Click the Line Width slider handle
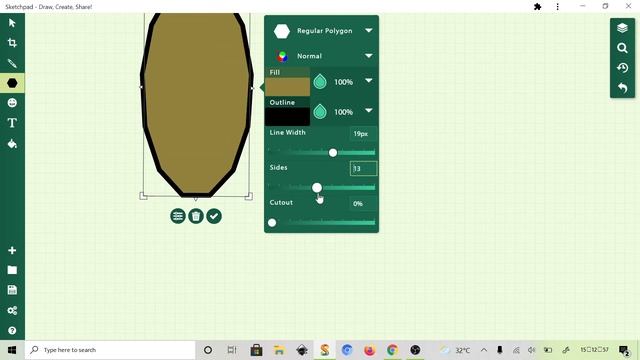The image size is (640, 360). click(x=333, y=153)
